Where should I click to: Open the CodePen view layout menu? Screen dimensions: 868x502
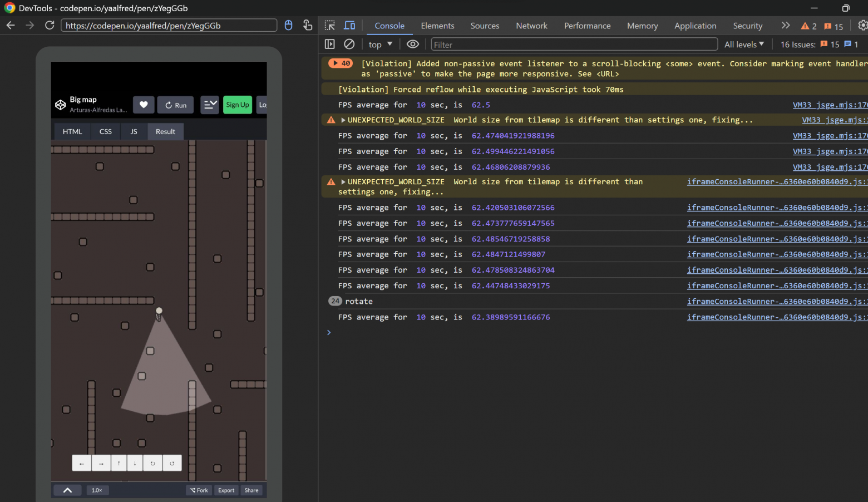[x=210, y=105]
